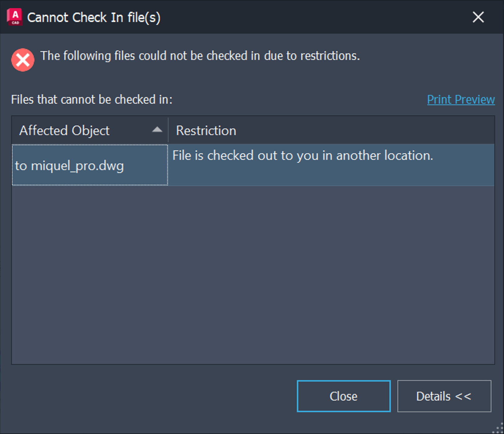Click the resize grip dots at bottom right

498,428
